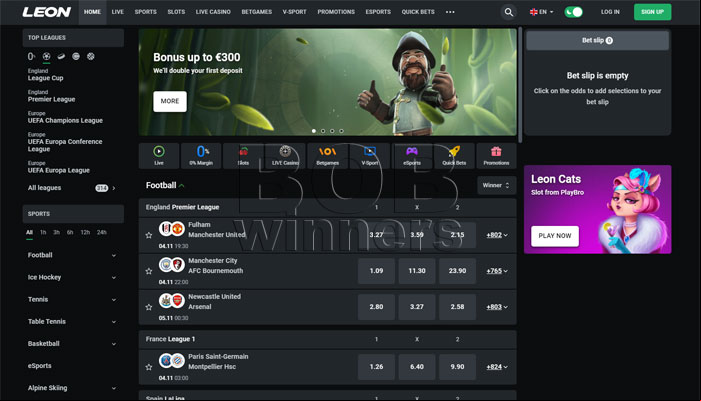701x401 pixels.
Task: Select the basketball icon in Top Leagues
Action: (x=91, y=56)
